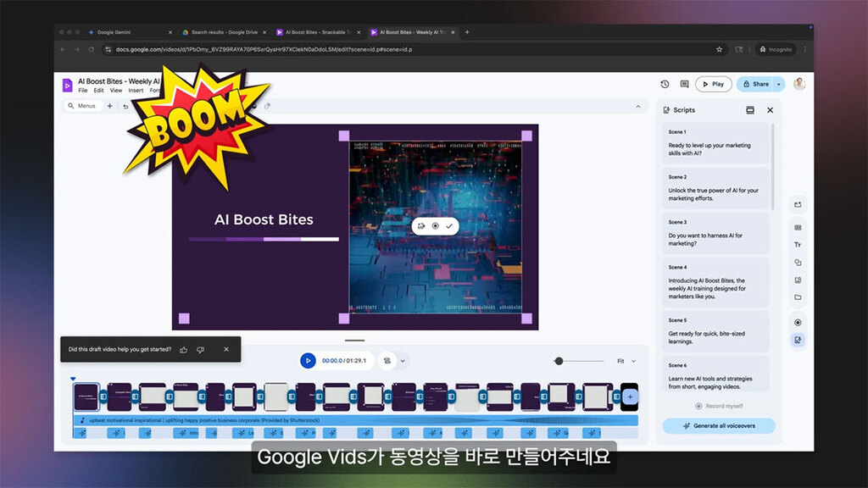Confirm with the checkmark on image toolbar
Viewport: 868px width, 488px height.
[x=449, y=225]
